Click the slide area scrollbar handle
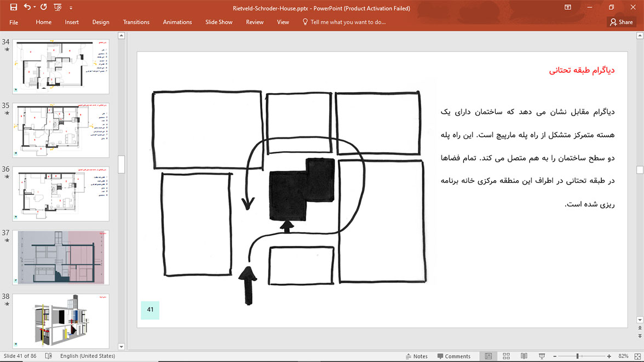 coord(640,170)
